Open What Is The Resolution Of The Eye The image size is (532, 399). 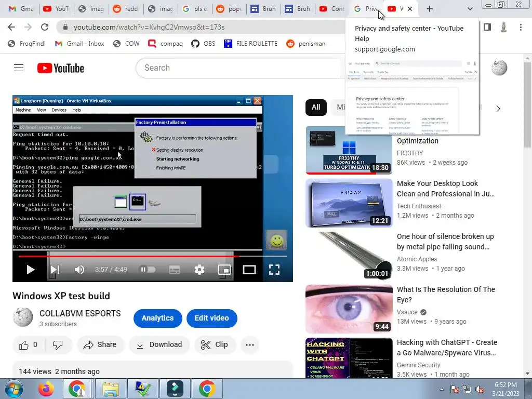[446, 295]
